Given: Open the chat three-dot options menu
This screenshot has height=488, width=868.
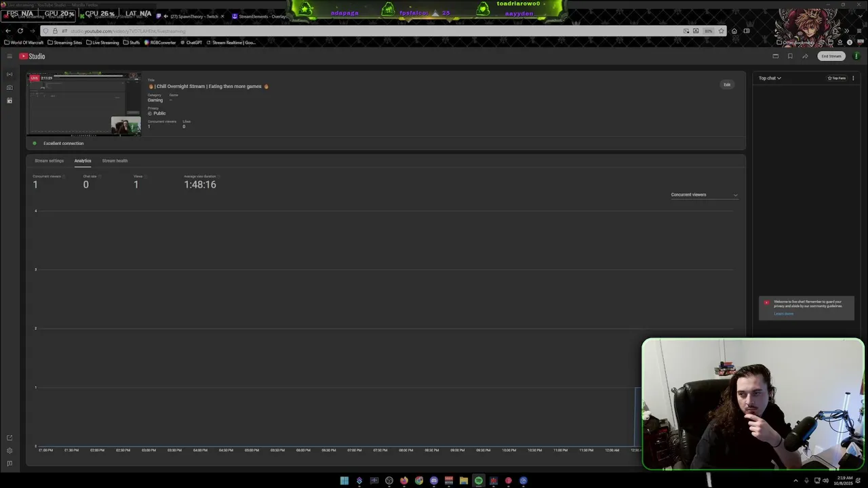Looking at the screenshot, I should (x=853, y=78).
